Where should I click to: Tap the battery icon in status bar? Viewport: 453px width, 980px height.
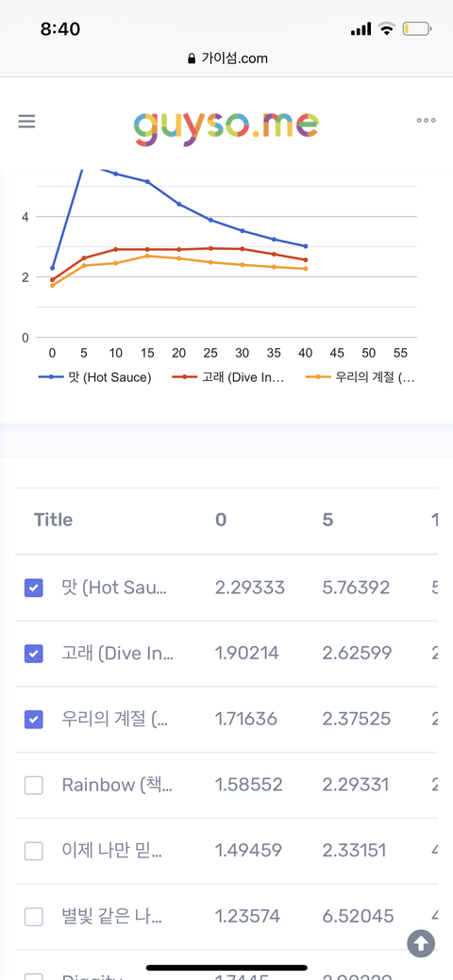pyautogui.click(x=417, y=28)
